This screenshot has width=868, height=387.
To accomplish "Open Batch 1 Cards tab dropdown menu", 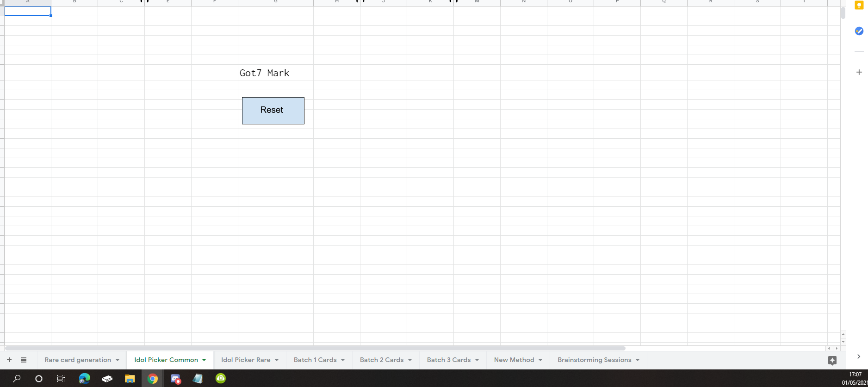I will tap(343, 360).
